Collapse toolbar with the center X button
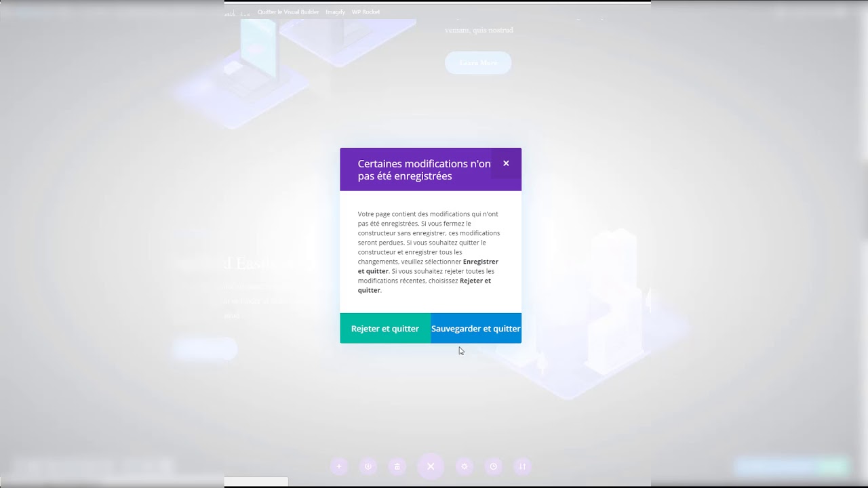The height and width of the screenshot is (488, 868). tap(431, 466)
